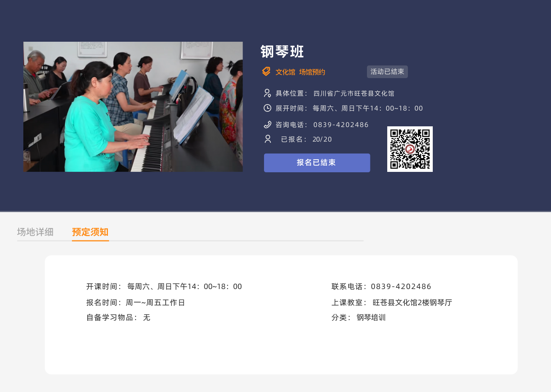Click the phone icon beside 咨询电话
The width and height of the screenshot is (551, 392).
[x=267, y=124]
